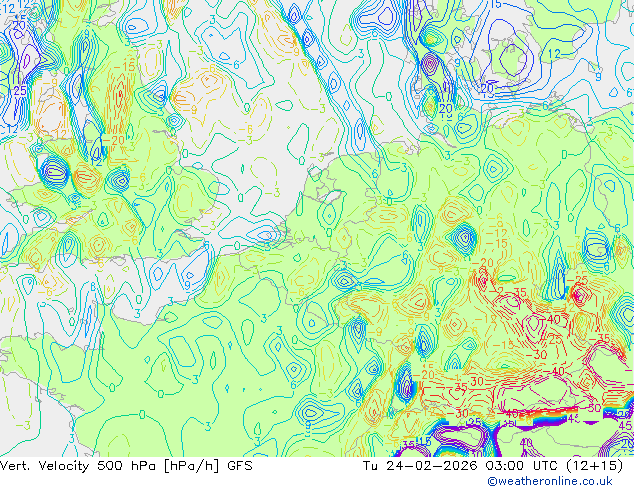Click the "Tu 24-02-2026 03:00 UTC (12+15)" timestamp

pyautogui.click(x=493, y=466)
